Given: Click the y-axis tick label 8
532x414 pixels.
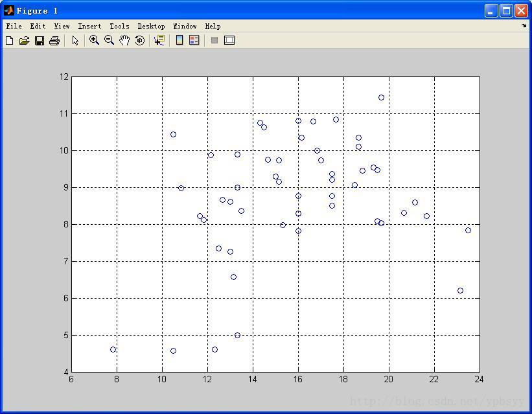Looking at the screenshot, I should (x=66, y=224).
